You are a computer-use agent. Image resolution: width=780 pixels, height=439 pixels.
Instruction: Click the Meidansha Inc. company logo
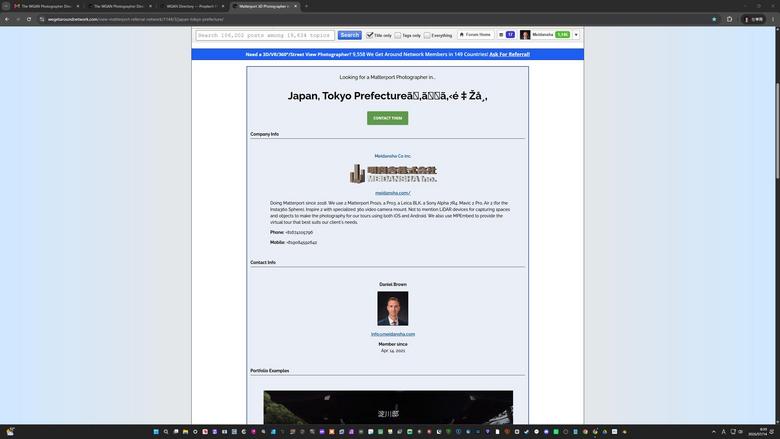pyautogui.click(x=393, y=174)
